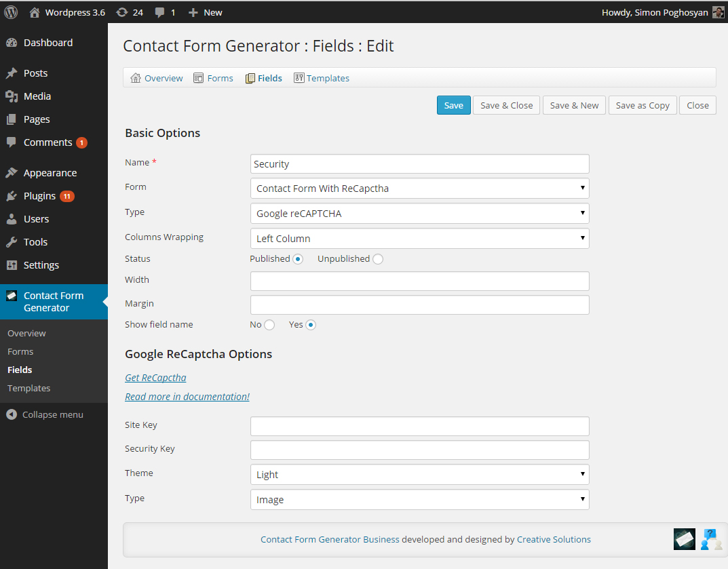Click the WordPress logo icon
Screen dimensions: 728x569
(11, 12)
